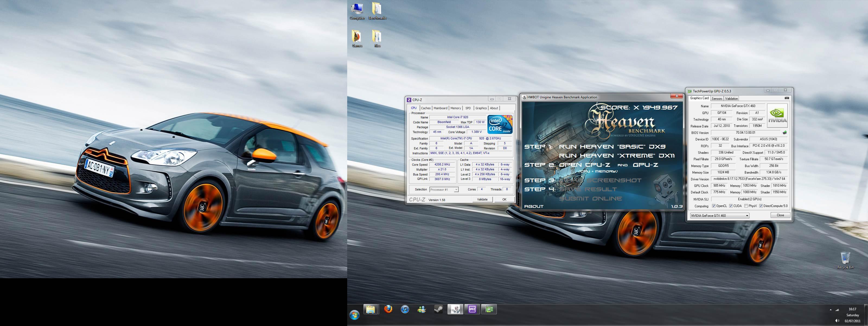
Task: Click the Validate button in CPU-Z
Action: (x=482, y=199)
